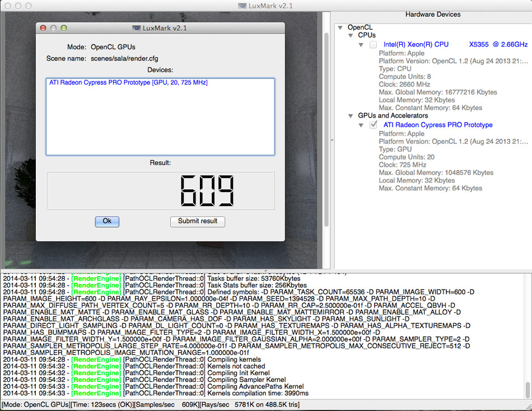Click the Hardware Devices header
532x411 pixels.
coord(432,15)
